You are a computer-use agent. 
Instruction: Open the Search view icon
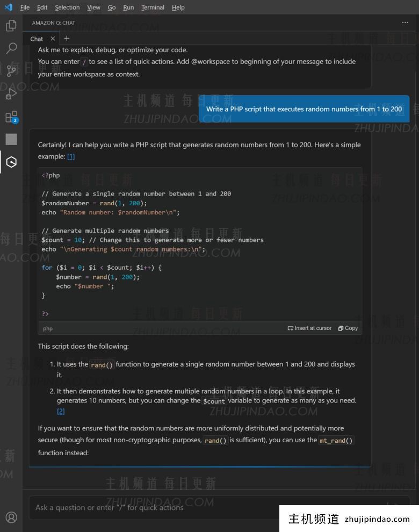click(11, 48)
